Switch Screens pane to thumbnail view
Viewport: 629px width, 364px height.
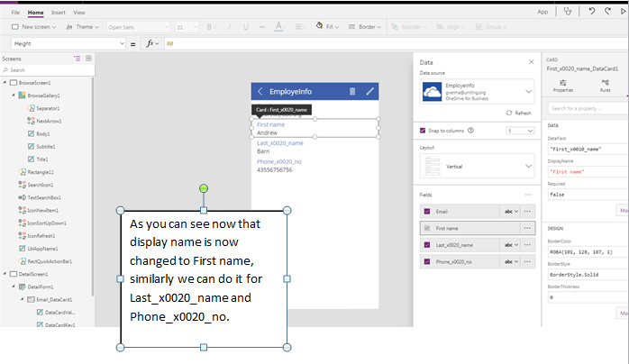(88, 59)
